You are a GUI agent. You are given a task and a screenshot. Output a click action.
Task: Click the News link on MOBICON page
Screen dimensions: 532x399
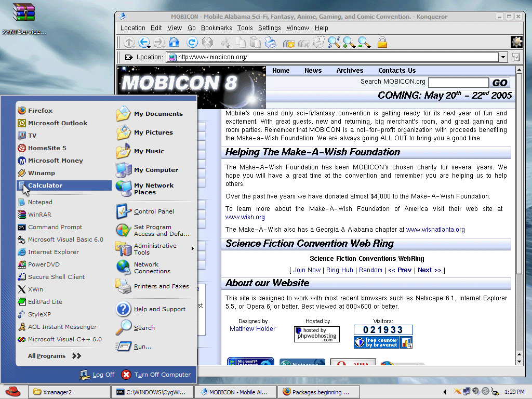pos(313,71)
